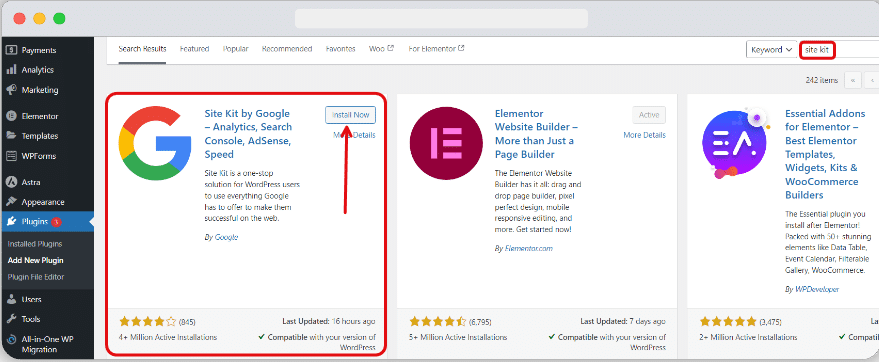Viewport: 879px width, 362px height.
Task: Click the Templates folder icon
Action: pyautogui.click(x=11, y=136)
